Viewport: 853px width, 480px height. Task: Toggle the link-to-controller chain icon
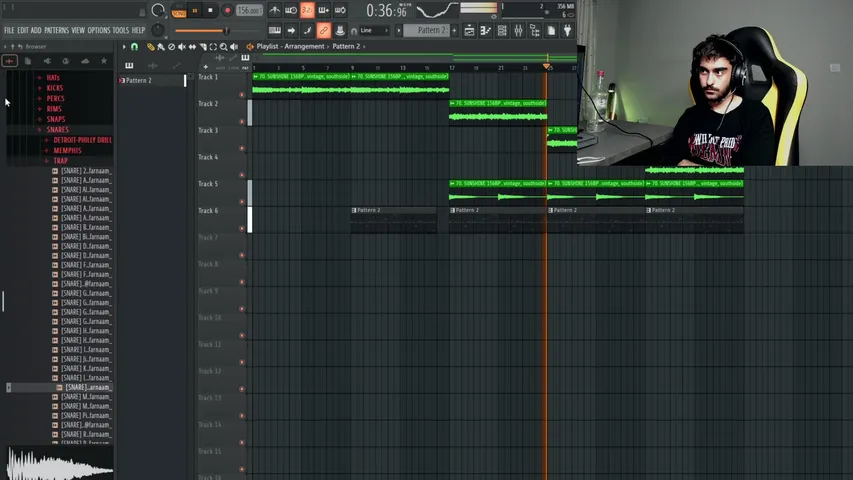[324, 31]
